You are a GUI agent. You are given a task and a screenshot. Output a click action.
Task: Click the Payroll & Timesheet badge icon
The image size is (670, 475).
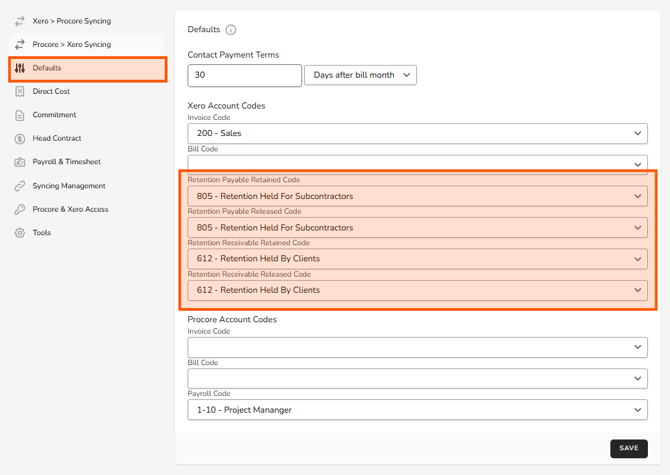(x=20, y=162)
